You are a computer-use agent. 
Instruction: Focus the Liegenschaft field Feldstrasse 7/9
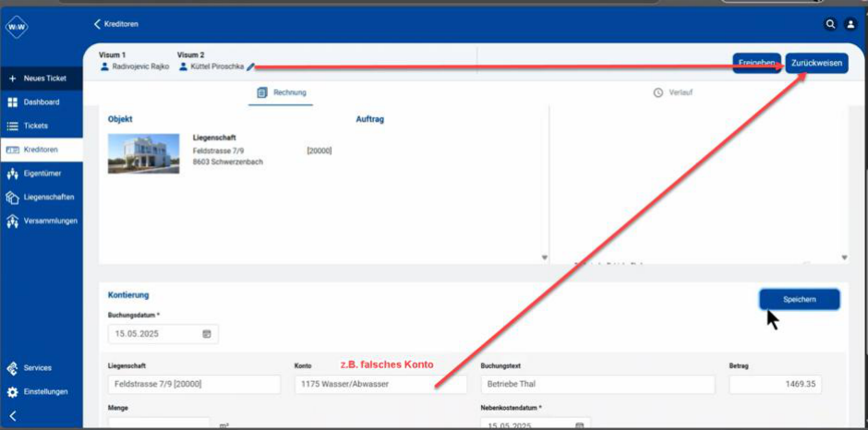tap(194, 384)
